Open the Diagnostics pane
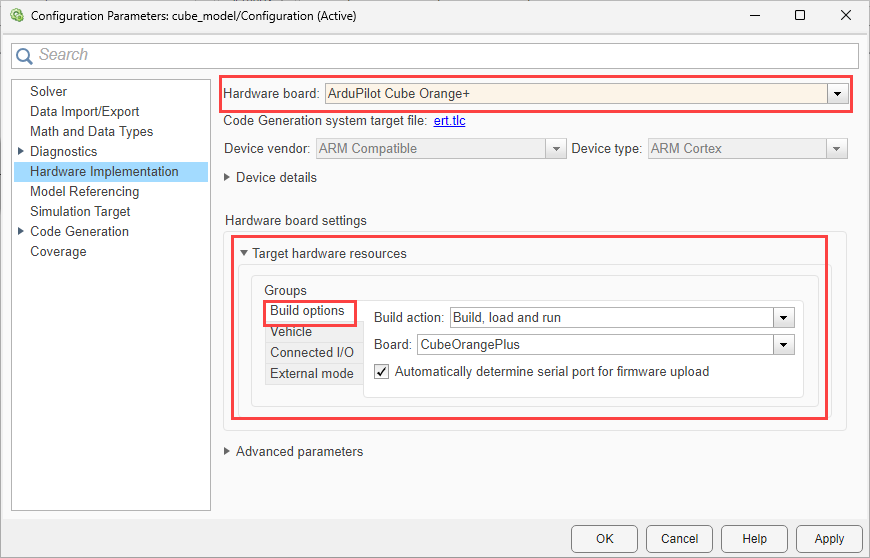 [63, 151]
